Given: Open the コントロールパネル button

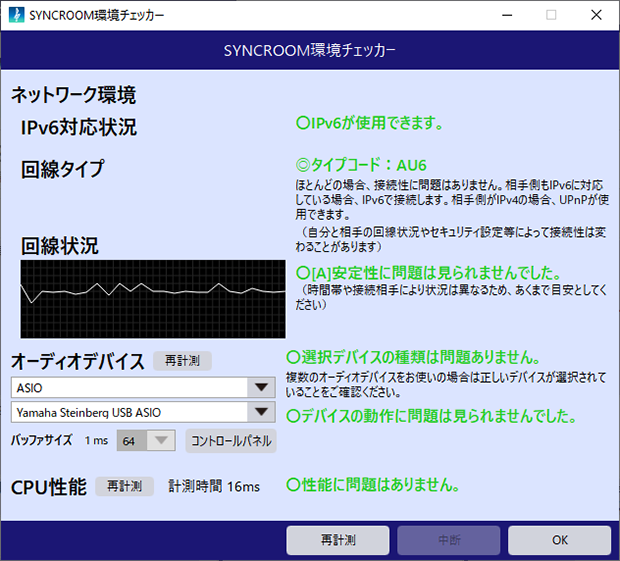Looking at the screenshot, I should [231, 440].
